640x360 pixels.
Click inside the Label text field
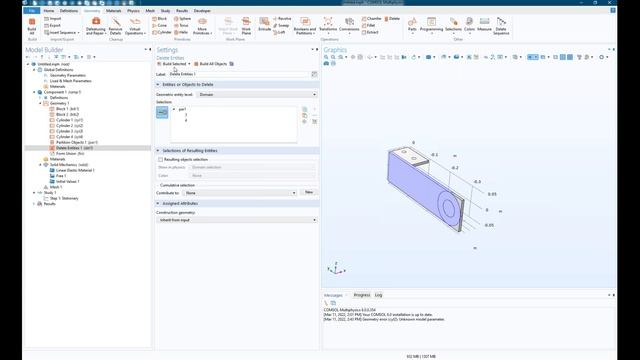coord(239,74)
